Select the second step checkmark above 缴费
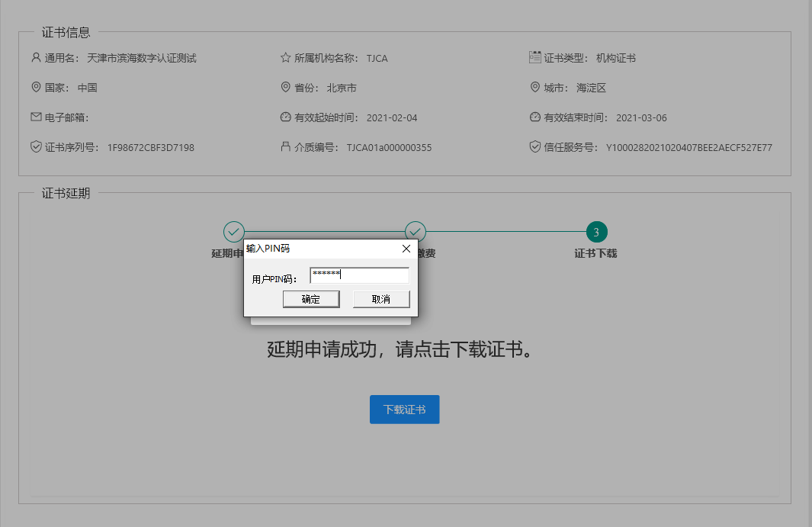This screenshot has width=812, height=527. pos(416,231)
